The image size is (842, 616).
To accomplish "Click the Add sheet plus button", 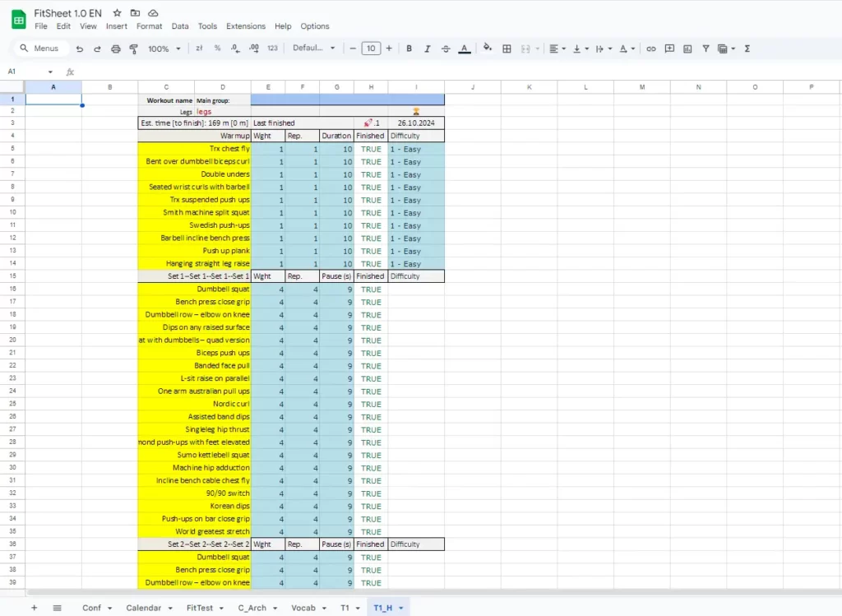I will tap(34, 608).
